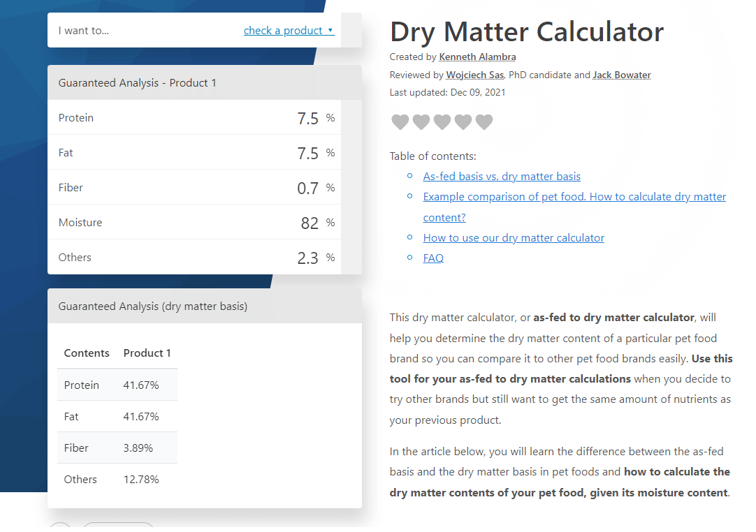Screen dimensions: 756x532
Task: Open How to use our dry matter calculator
Action: click(514, 238)
